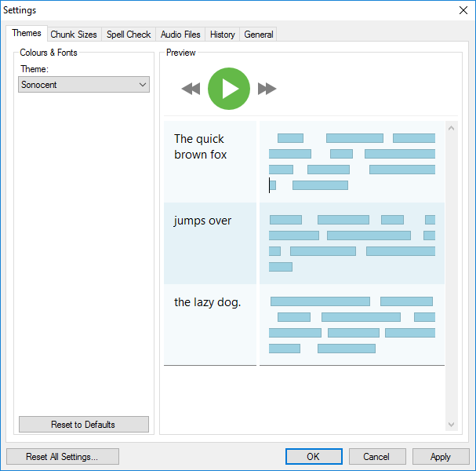Confirm with the OK button
The image size is (476, 471).
pos(314,456)
